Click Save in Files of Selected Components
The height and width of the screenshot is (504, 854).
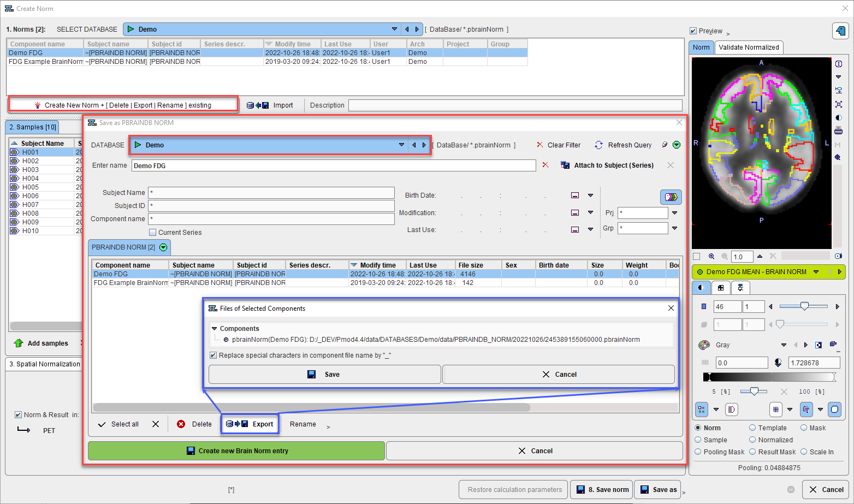point(324,375)
